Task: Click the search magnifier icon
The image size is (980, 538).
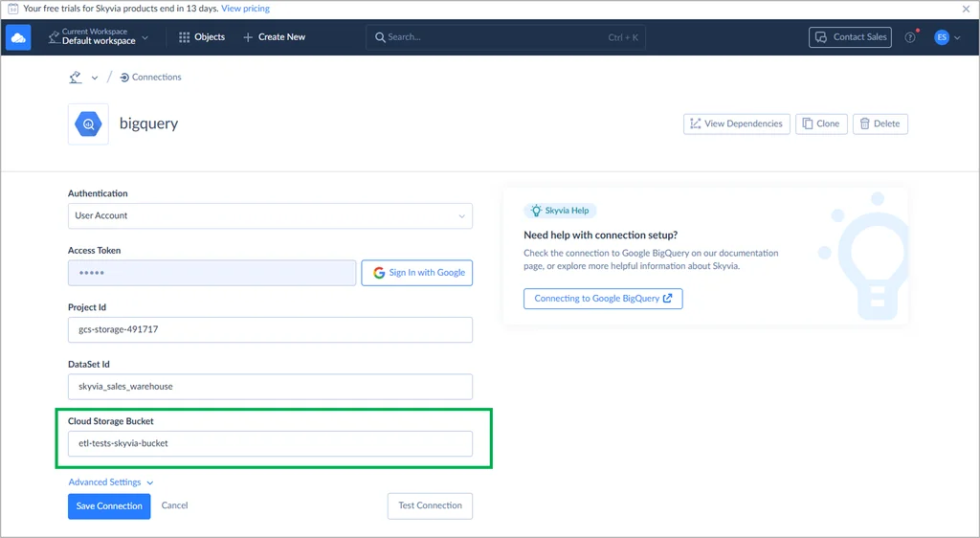Action: pos(380,37)
